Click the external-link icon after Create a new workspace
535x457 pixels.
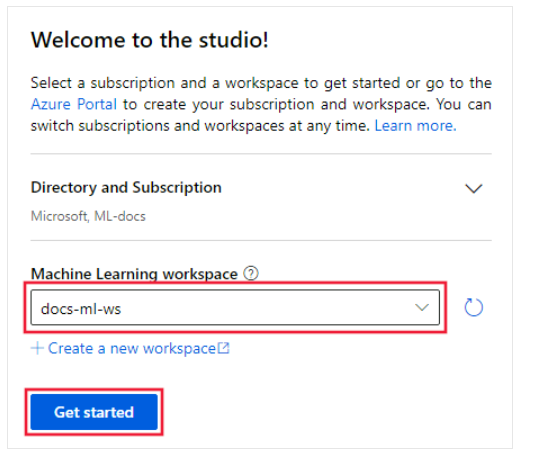click(223, 348)
